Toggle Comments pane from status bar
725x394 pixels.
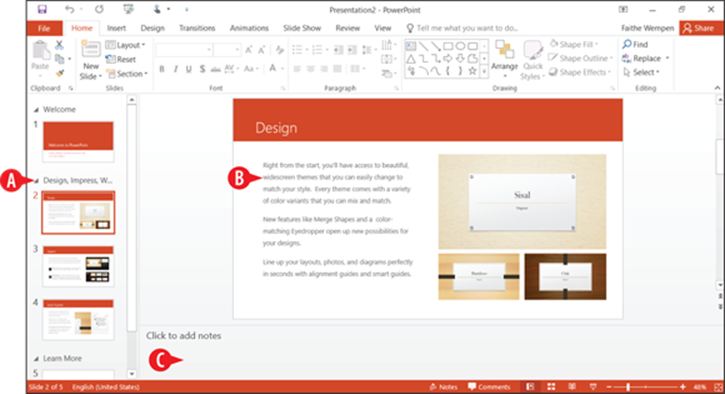[x=489, y=387]
